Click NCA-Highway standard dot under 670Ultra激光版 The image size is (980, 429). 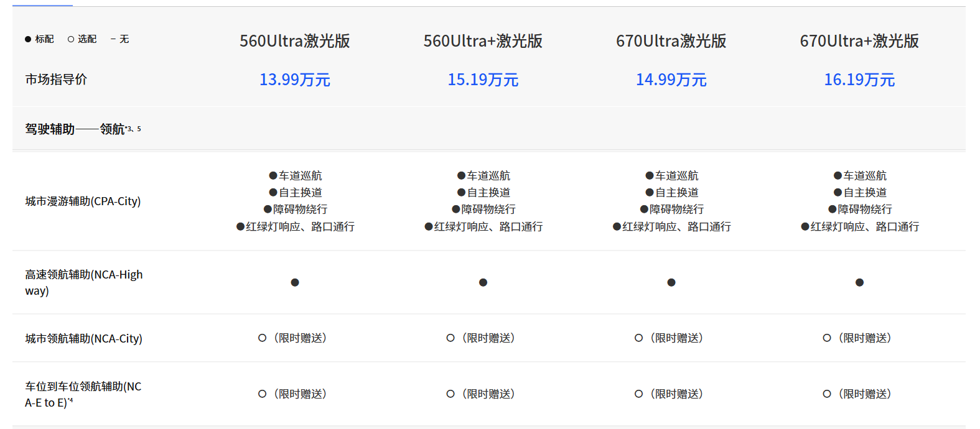coord(671,282)
